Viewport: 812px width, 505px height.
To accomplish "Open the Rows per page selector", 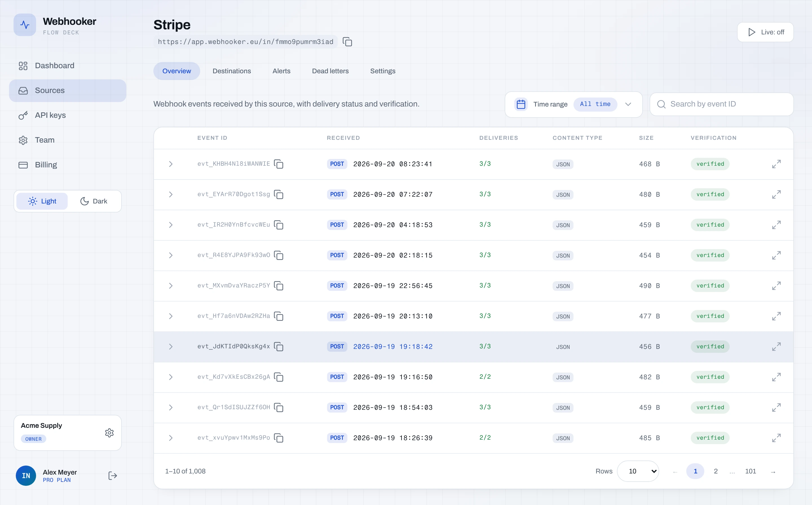I will [x=637, y=471].
